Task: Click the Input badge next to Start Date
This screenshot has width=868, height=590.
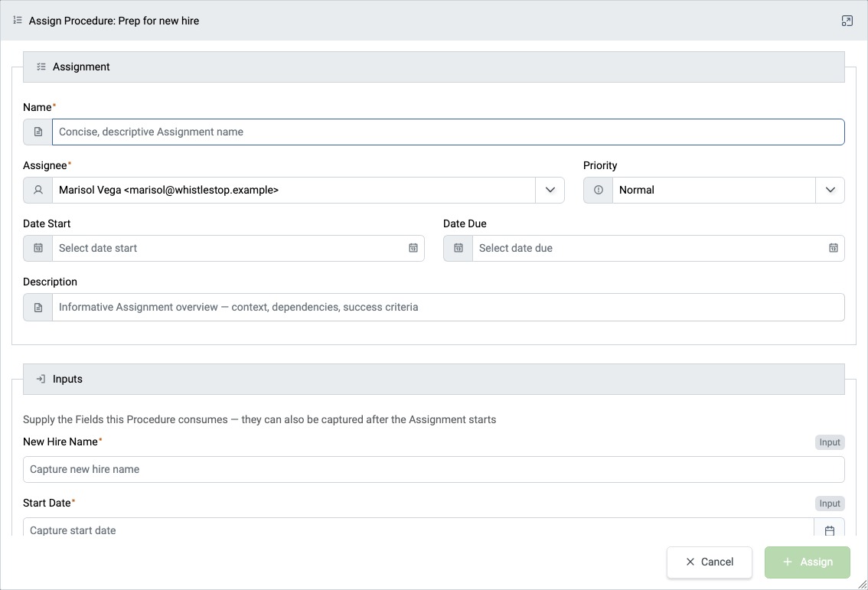Action: (830, 503)
